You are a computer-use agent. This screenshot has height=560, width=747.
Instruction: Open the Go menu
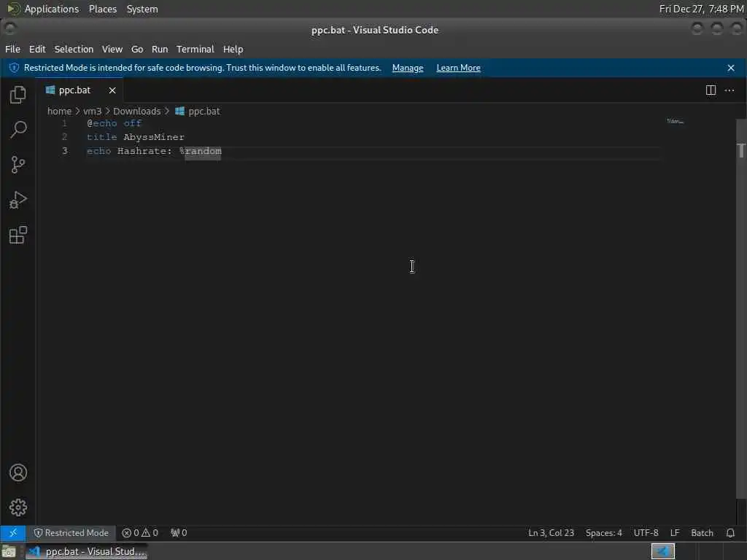point(137,49)
